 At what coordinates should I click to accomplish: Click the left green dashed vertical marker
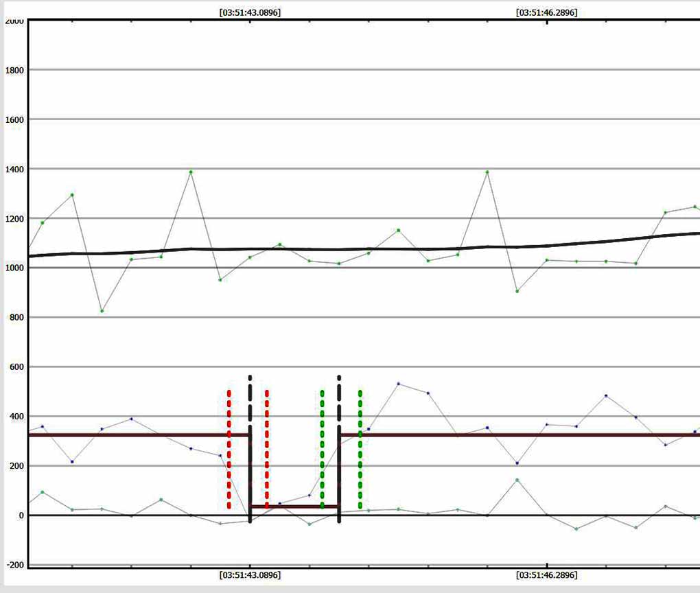click(323, 450)
